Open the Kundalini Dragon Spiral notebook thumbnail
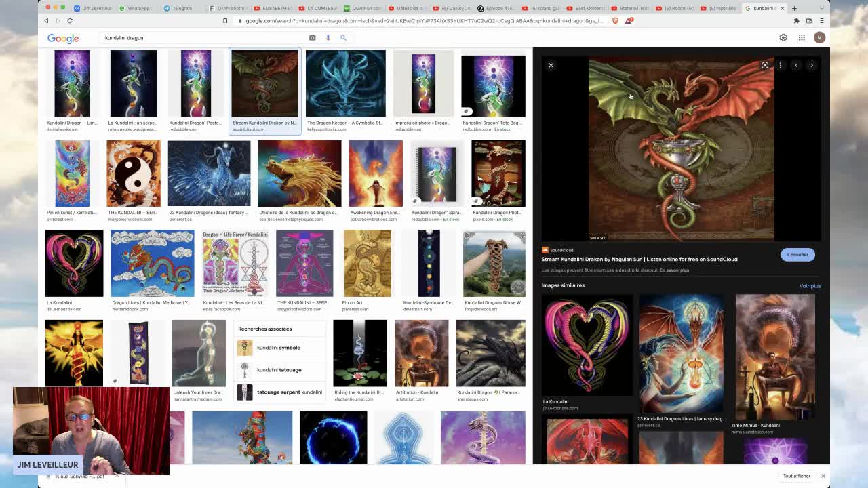 pyautogui.click(x=437, y=174)
